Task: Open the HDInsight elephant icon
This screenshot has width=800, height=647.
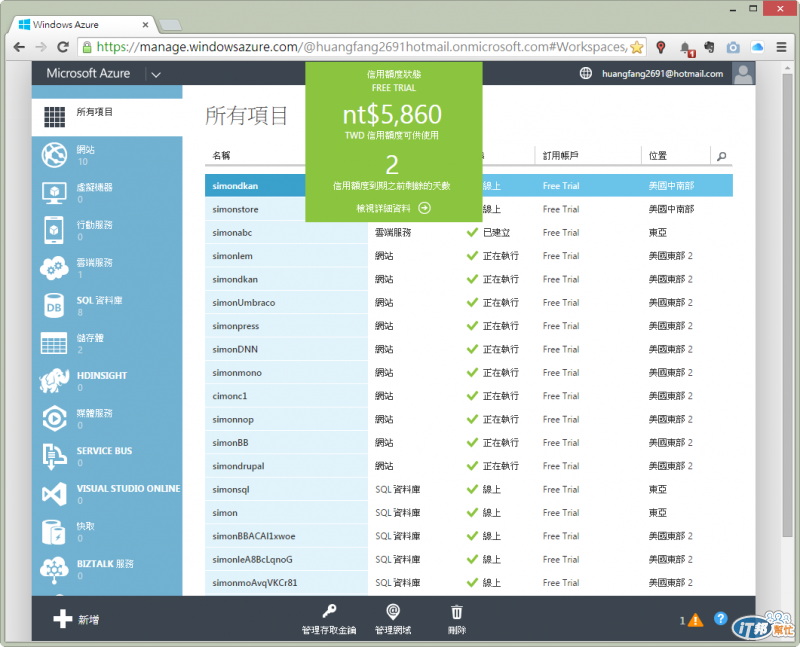Action: tap(54, 381)
